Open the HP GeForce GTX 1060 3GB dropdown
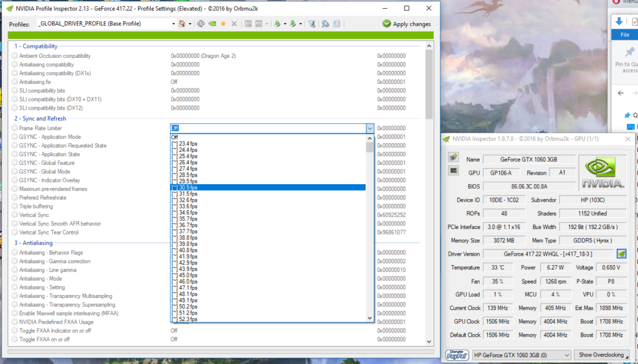638x364 pixels. (x=522, y=355)
